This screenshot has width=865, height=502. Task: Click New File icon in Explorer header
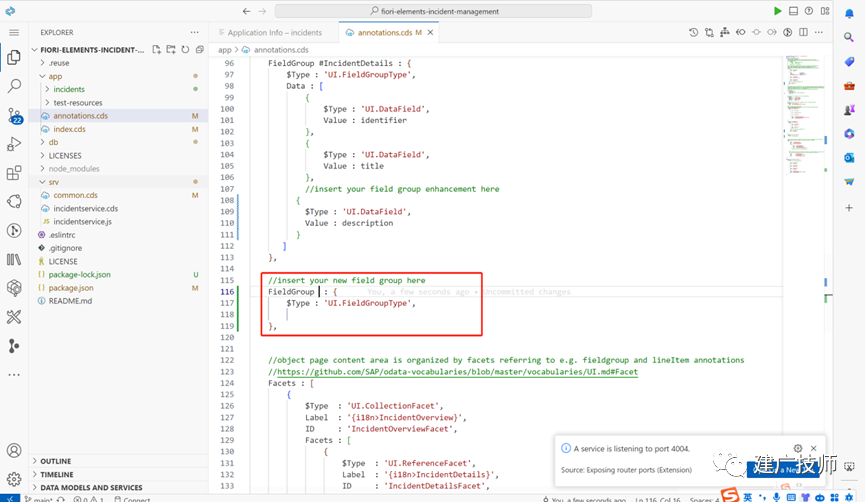click(157, 50)
